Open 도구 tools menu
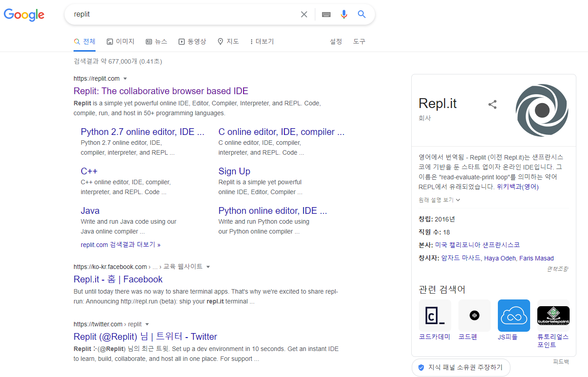This screenshot has width=588, height=377. tap(359, 42)
